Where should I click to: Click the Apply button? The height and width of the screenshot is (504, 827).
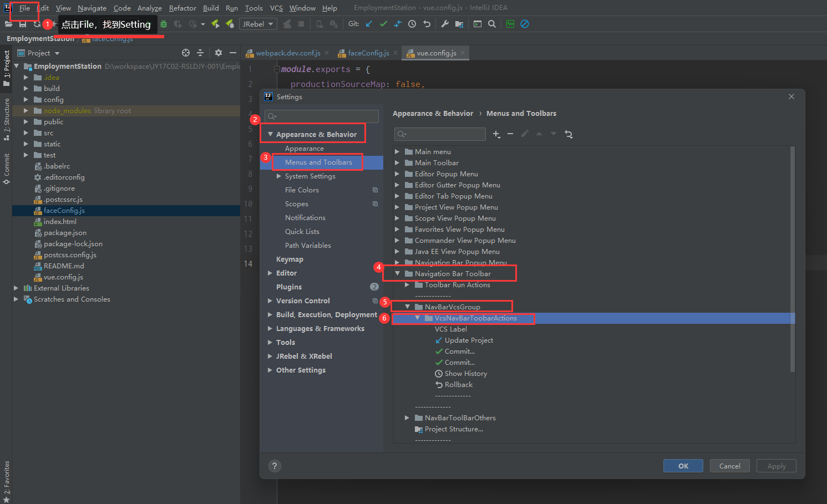777,466
